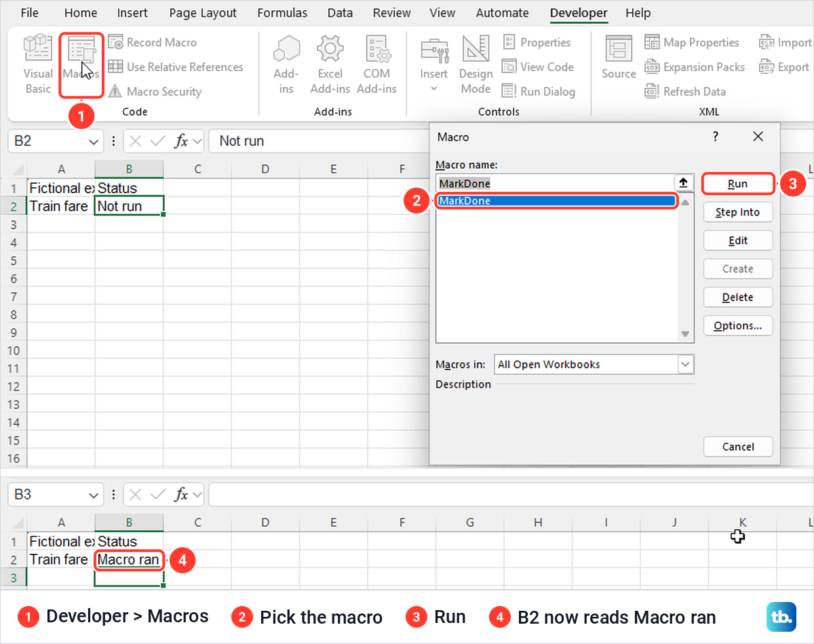
Task: Open the Macros list button
Action: point(81,64)
